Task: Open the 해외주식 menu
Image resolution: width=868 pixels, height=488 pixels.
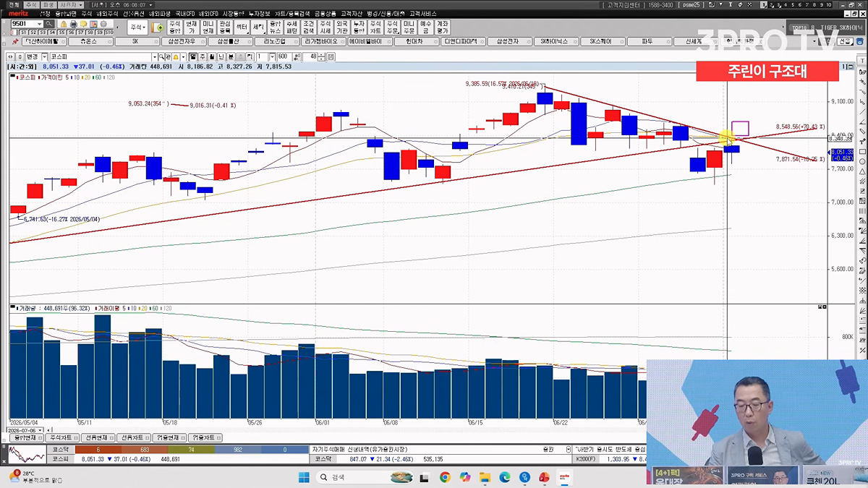Action: tap(107, 13)
